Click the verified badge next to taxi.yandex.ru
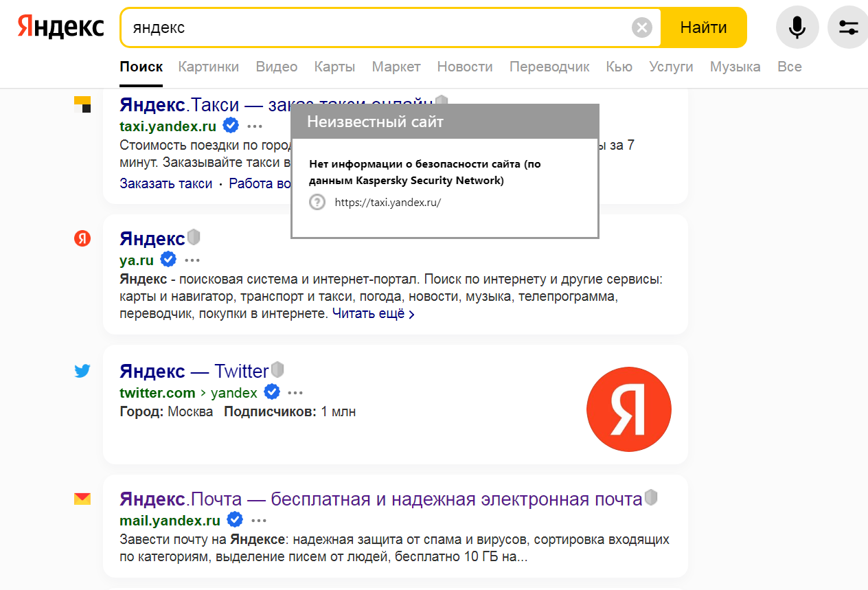Image resolution: width=868 pixels, height=590 pixels. [x=231, y=126]
